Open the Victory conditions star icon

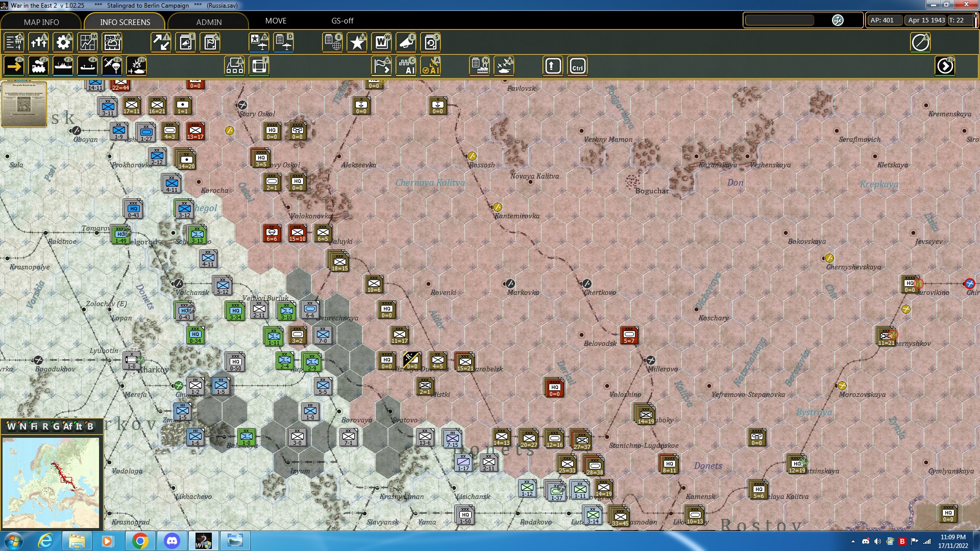tap(357, 42)
